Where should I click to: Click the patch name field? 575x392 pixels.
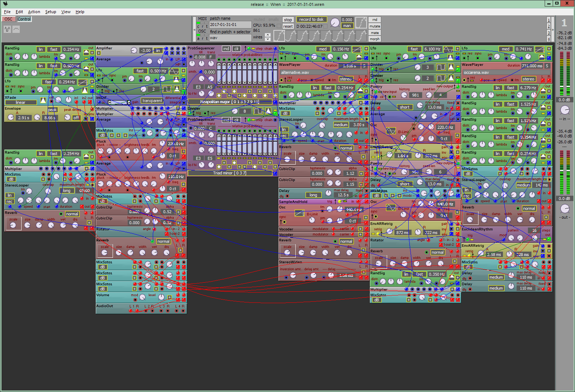coord(230,24)
